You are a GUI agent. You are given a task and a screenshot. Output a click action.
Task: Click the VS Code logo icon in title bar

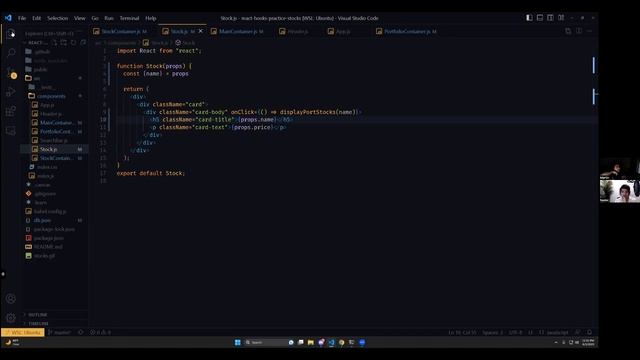[x=8, y=18]
